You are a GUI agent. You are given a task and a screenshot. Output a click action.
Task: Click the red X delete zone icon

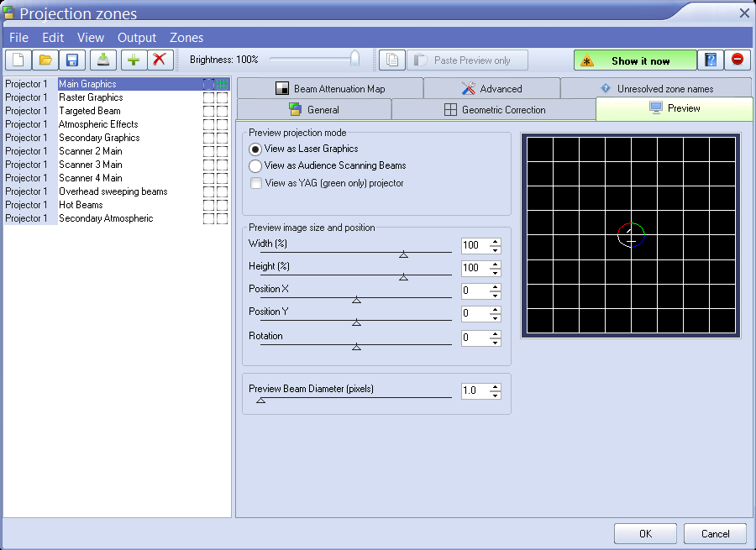(x=159, y=60)
